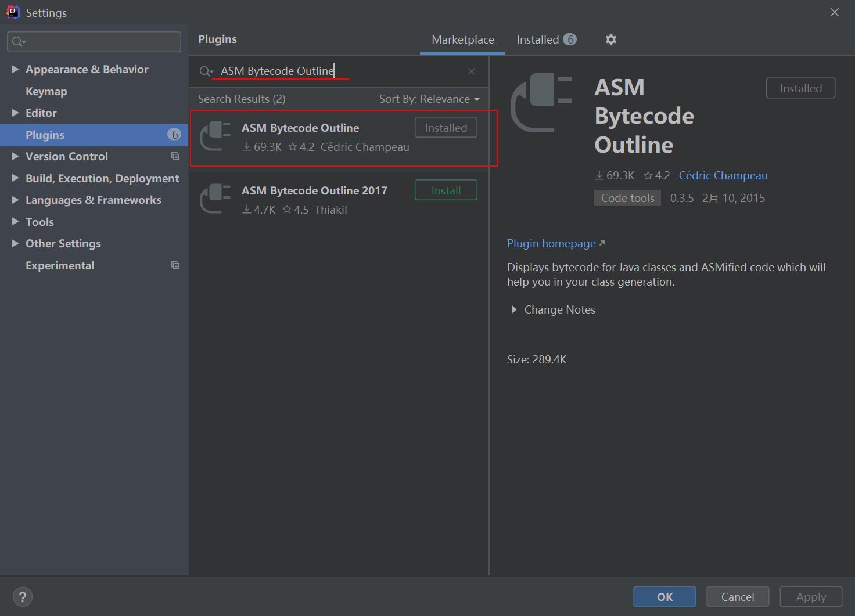Screen dimensions: 855x616
Task: Switch to the Installed tab
Action: 546,39
